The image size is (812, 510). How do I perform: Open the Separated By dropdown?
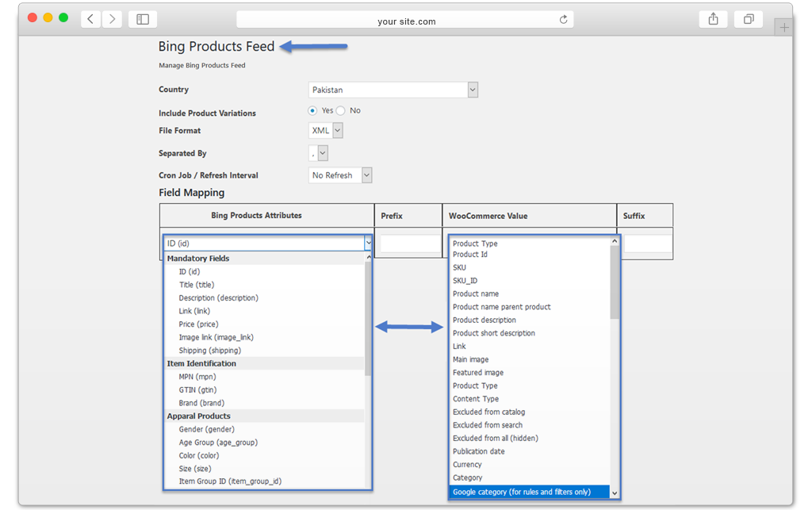click(318, 153)
